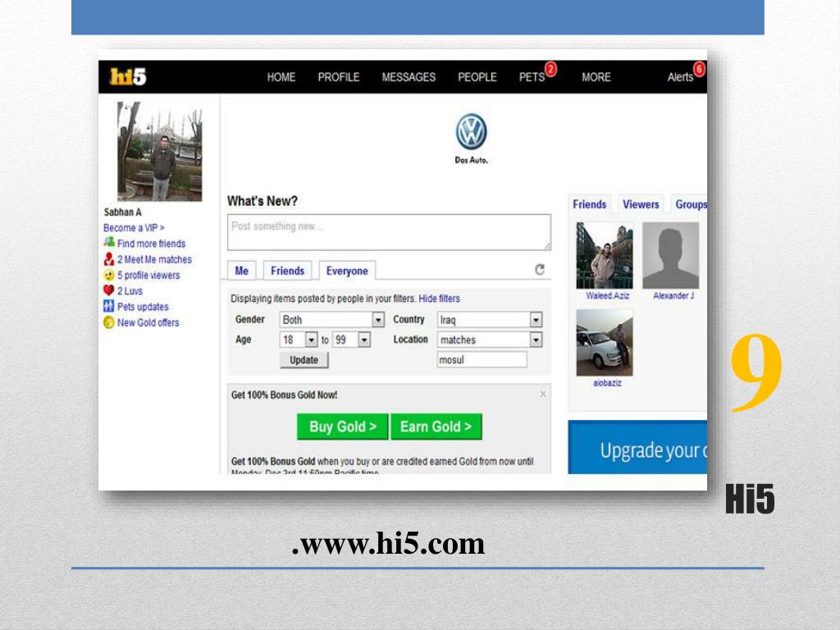840x630 pixels.
Task: Open the 2 Luvs link
Action: pos(130,291)
